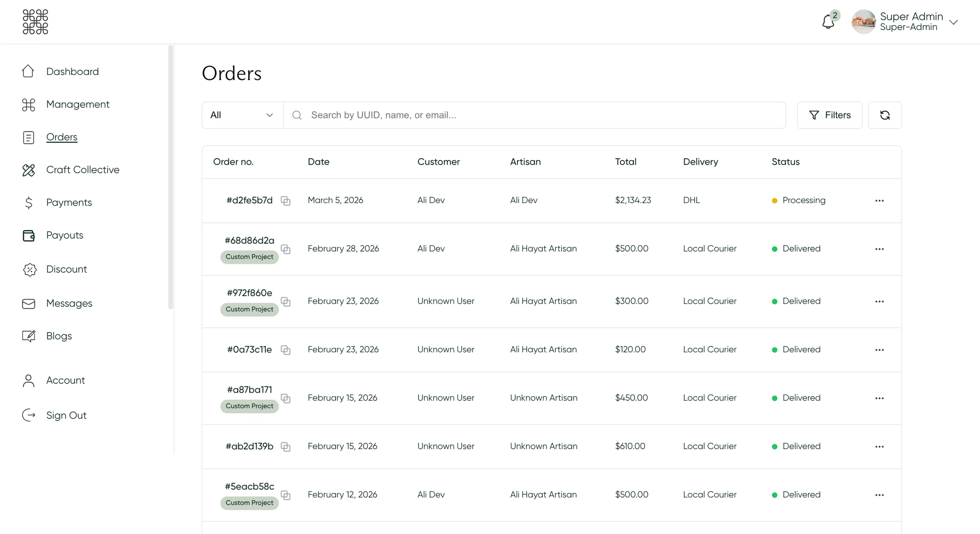The image size is (980, 534).
Task: Click order number #ab2d139b
Action: (250, 446)
